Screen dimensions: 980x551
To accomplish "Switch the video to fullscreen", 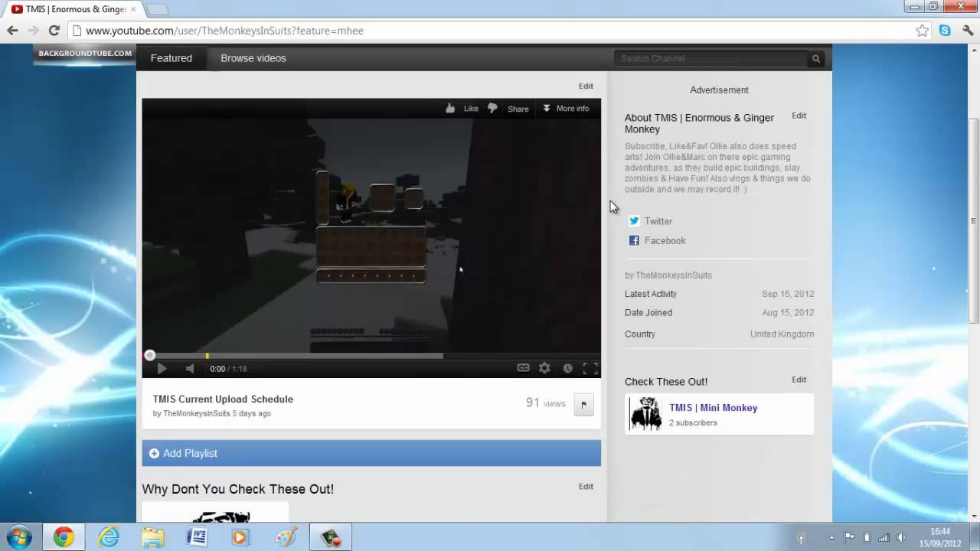I will pos(590,368).
